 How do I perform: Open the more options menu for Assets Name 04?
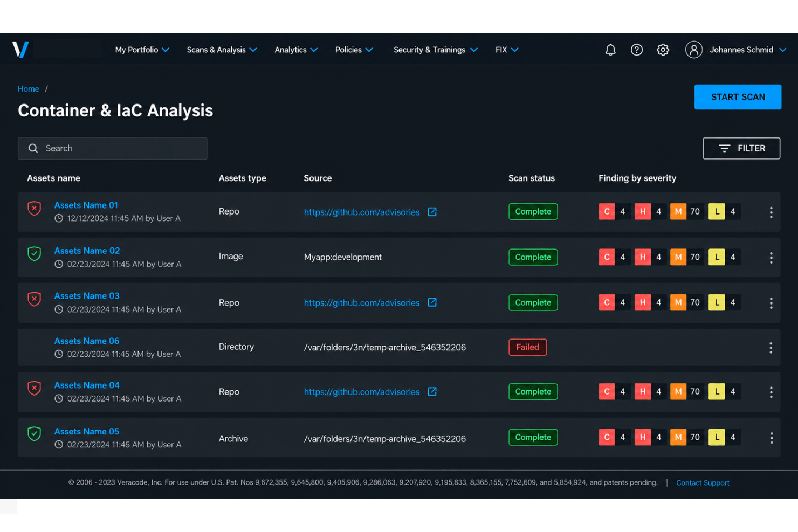tap(771, 392)
